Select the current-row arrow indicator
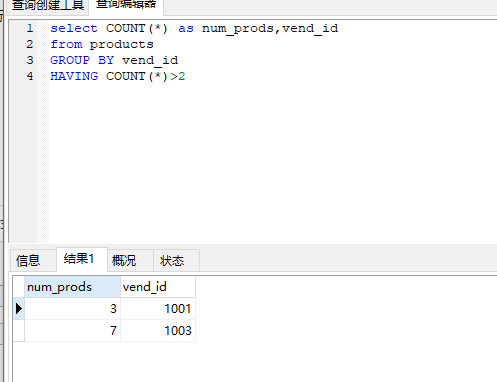Viewport: 497px width, 382px height. tap(19, 309)
